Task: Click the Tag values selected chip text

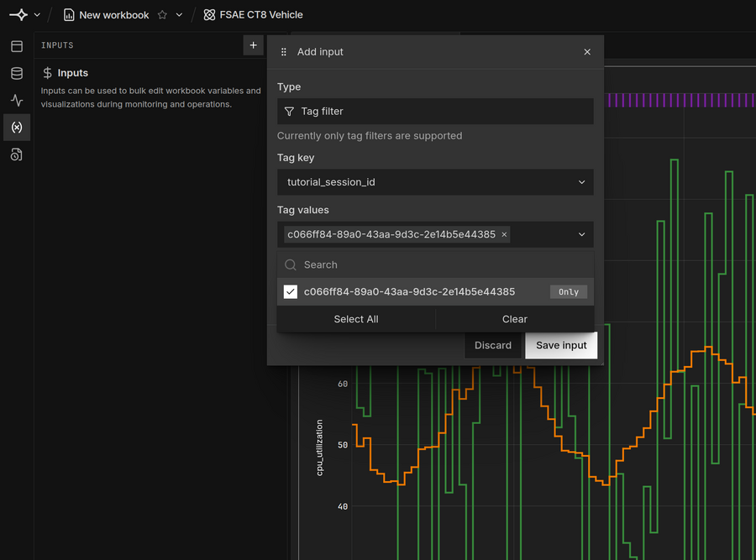Action: (391, 235)
